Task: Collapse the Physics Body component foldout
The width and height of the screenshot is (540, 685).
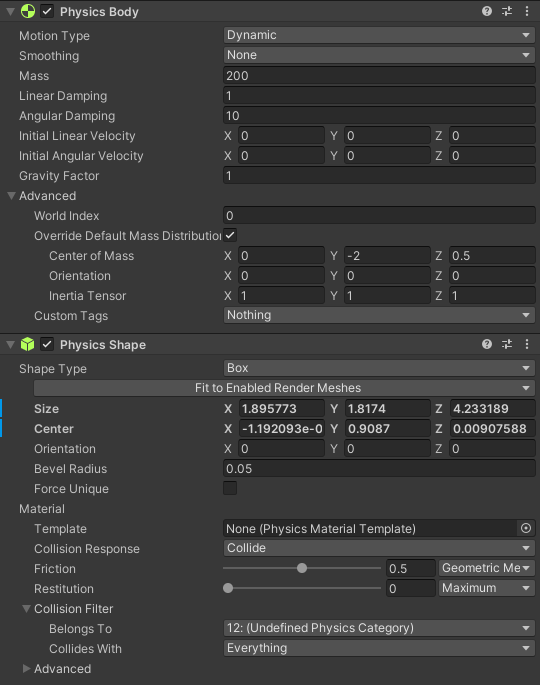Action: [x=10, y=11]
